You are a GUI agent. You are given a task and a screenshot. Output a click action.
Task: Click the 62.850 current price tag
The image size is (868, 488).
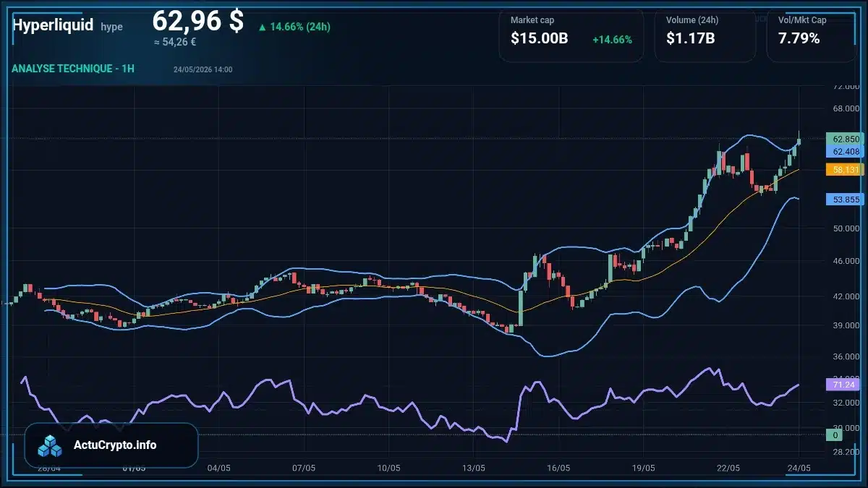[x=843, y=139]
